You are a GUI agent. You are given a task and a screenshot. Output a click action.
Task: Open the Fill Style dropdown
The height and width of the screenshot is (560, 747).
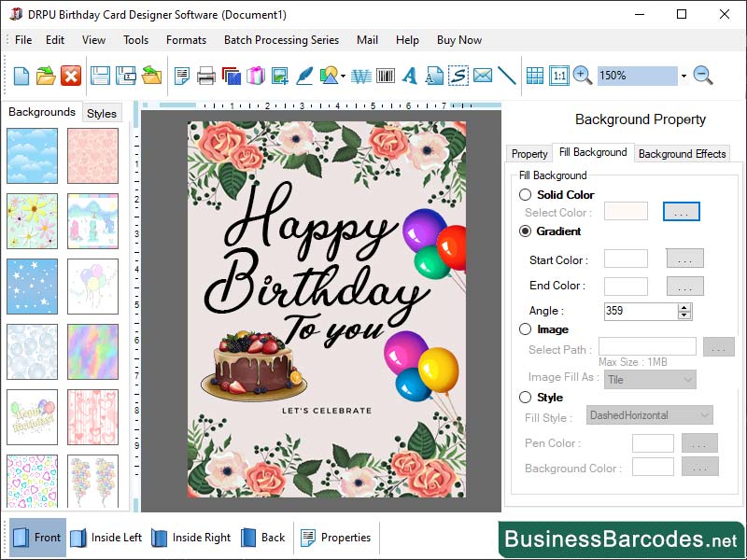650,416
